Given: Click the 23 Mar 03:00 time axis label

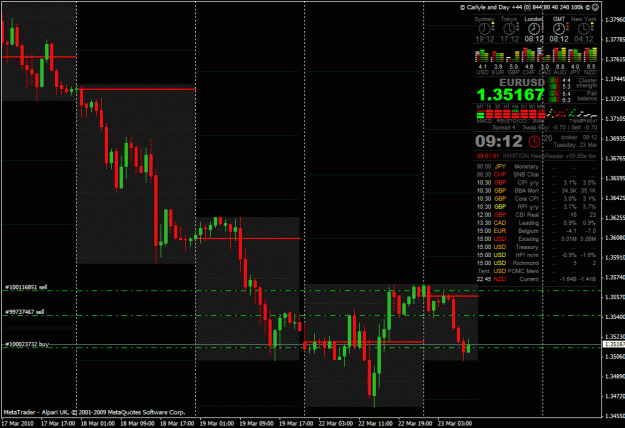Looking at the screenshot, I should tap(454, 423).
